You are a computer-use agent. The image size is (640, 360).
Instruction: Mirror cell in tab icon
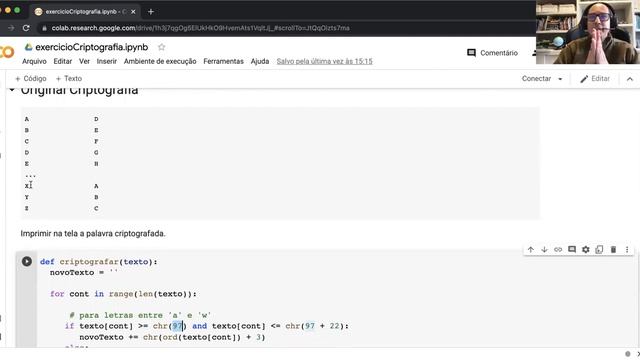coord(599,249)
